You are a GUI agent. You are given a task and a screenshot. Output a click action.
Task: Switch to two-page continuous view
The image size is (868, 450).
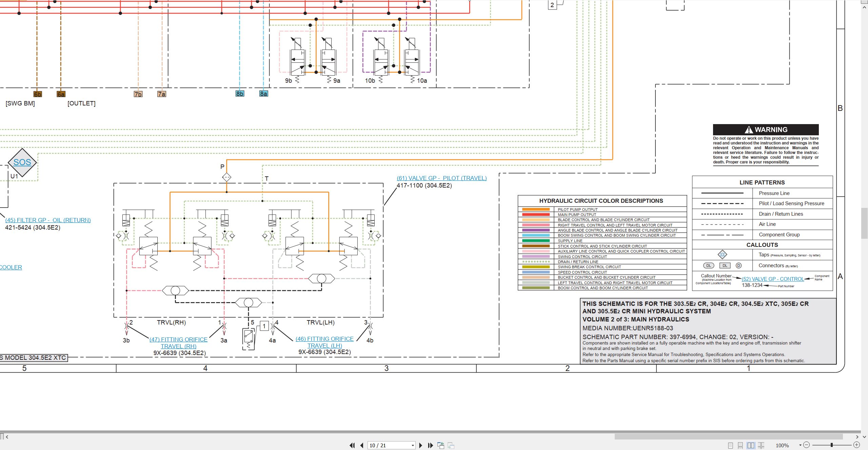coord(761,445)
